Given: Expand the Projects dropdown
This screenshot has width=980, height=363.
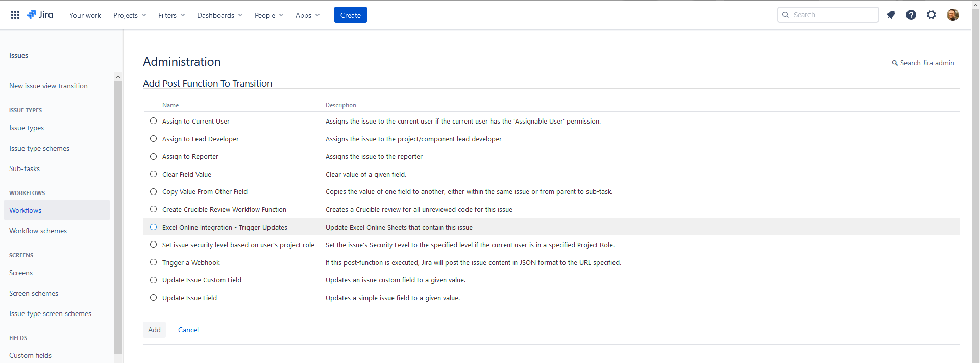Looking at the screenshot, I should (x=130, y=15).
